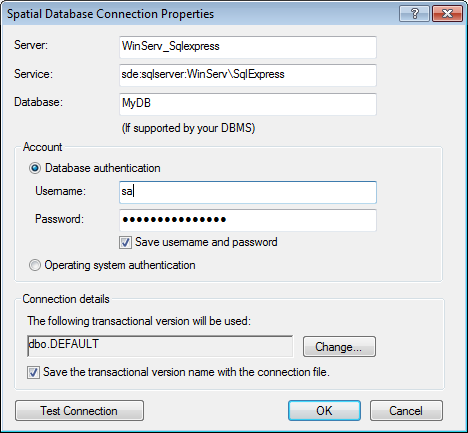Click the Test Connection button
The width and height of the screenshot is (468, 433).
pyautogui.click(x=79, y=411)
